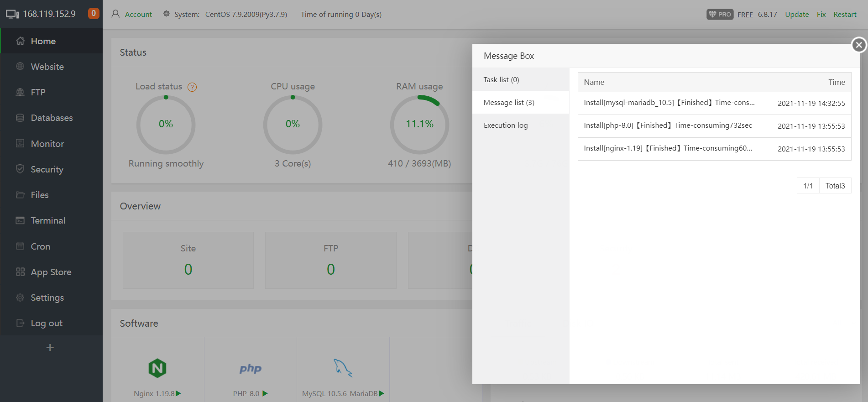Click the system gear icon in top bar

pos(167,14)
